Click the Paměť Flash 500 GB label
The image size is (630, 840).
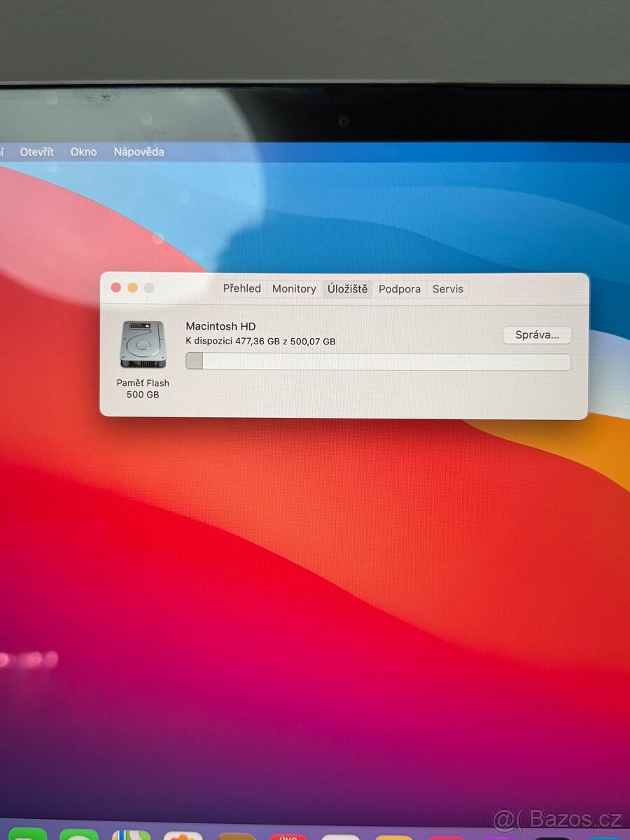143,388
